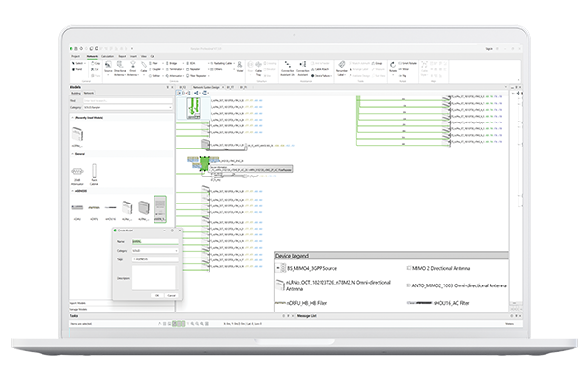Click the Tags field in Create Model dialog
Screen dimensions: 588x380
(154, 259)
